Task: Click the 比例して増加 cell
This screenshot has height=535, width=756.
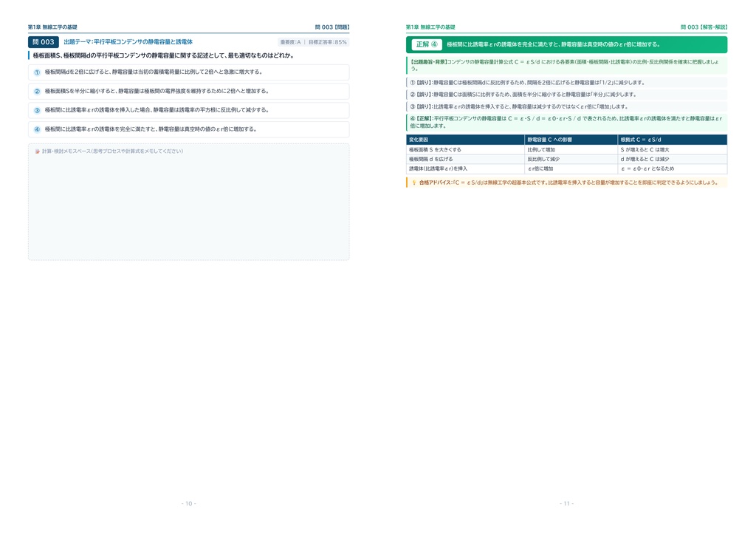Action: pyautogui.click(x=571, y=150)
